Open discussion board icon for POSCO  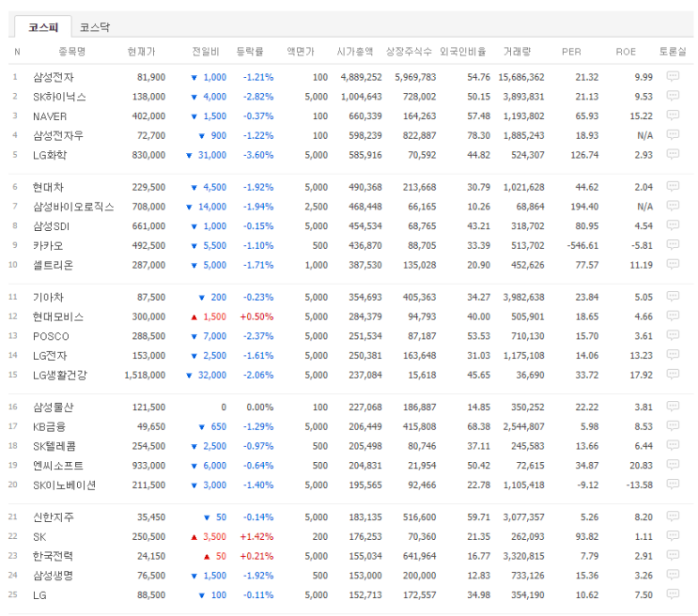point(673,335)
